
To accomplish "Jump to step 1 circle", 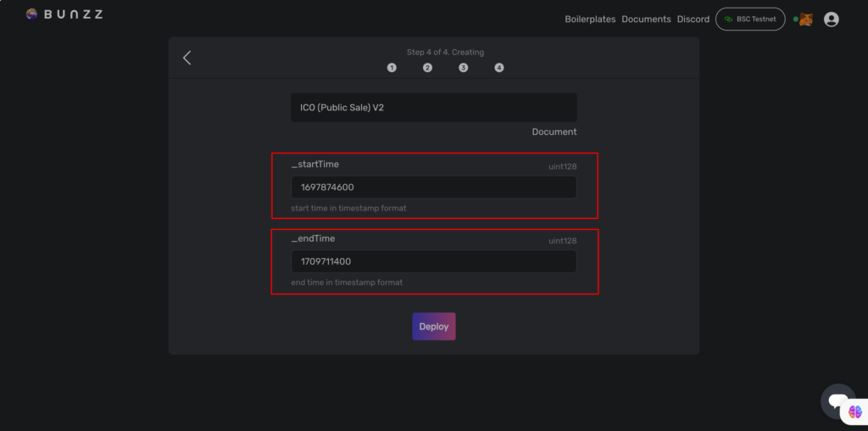I will tap(392, 68).
